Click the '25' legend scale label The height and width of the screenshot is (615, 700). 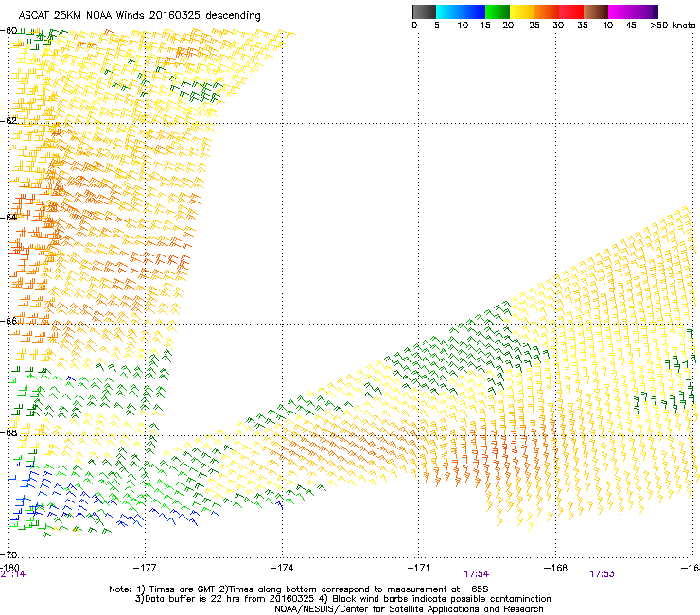[x=534, y=26]
